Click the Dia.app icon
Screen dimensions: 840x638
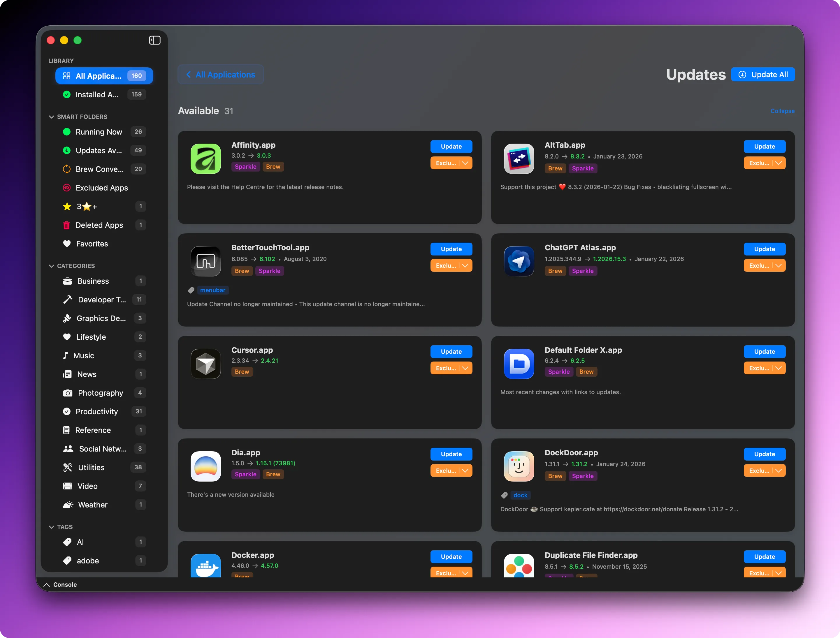pyautogui.click(x=205, y=466)
